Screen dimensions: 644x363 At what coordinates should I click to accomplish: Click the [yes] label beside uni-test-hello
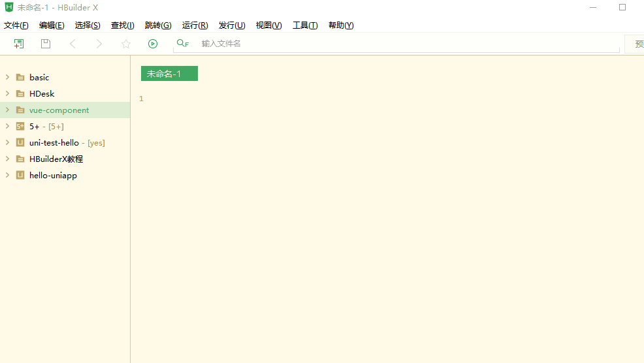96,143
